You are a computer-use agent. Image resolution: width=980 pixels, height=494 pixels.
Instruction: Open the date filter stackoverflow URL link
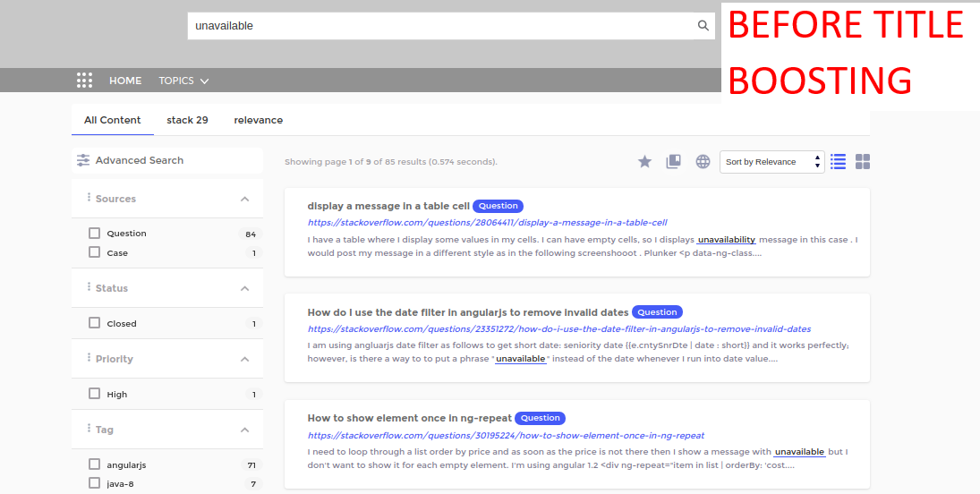(x=558, y=328)
